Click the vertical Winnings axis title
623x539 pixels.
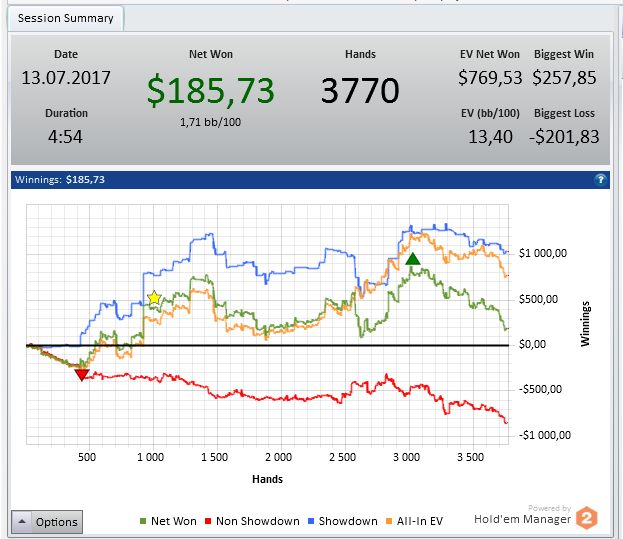(x=585, y=324)
